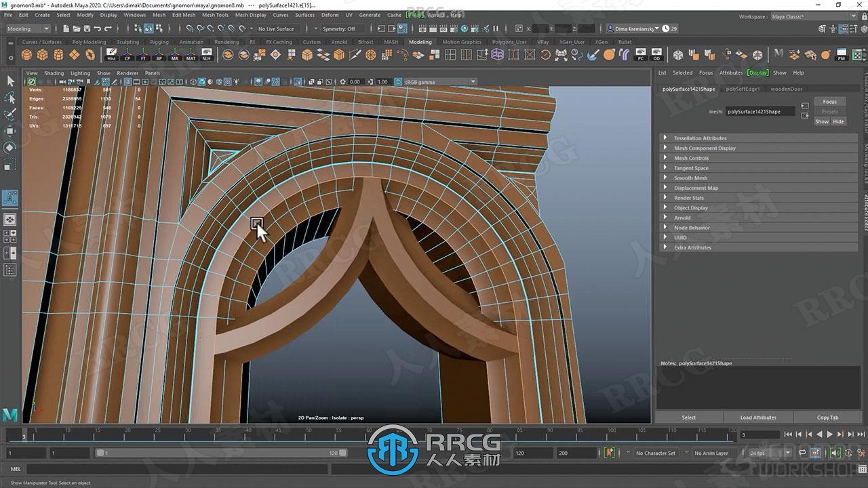Click the SLH shelf icon
This screenshot has height=488, width=868.
tap(206, 55)
